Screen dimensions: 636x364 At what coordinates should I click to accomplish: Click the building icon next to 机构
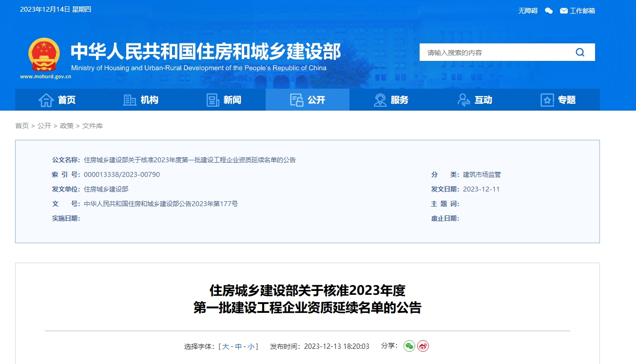click(130, 99)
